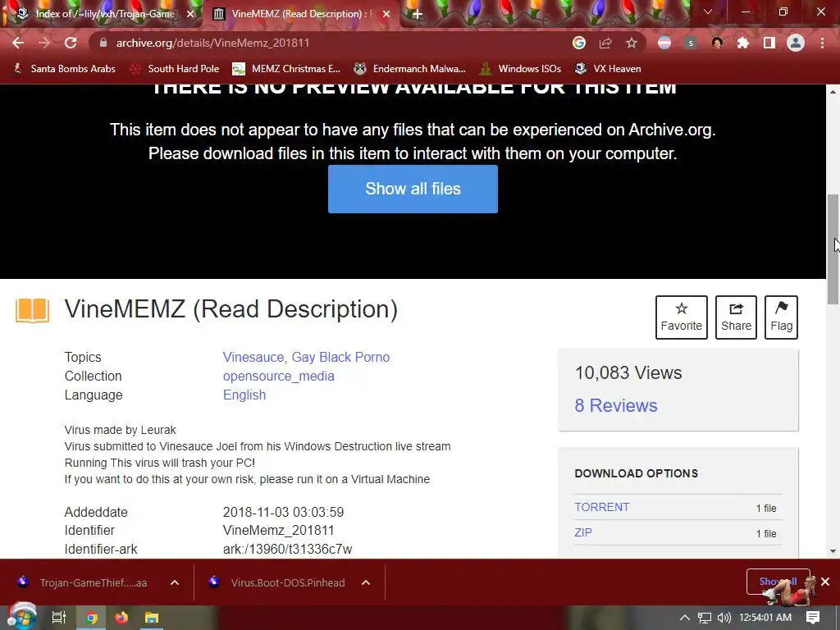The width and height of the screenshot is (840, 630).
Task: Open the English language link
Action: click(x=244, y=395)
